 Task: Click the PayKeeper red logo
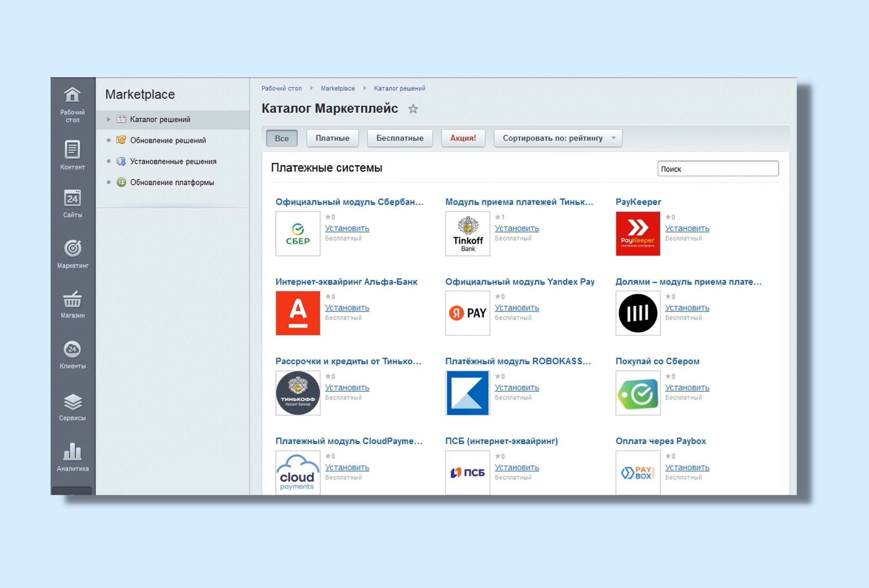coord(638,234)
